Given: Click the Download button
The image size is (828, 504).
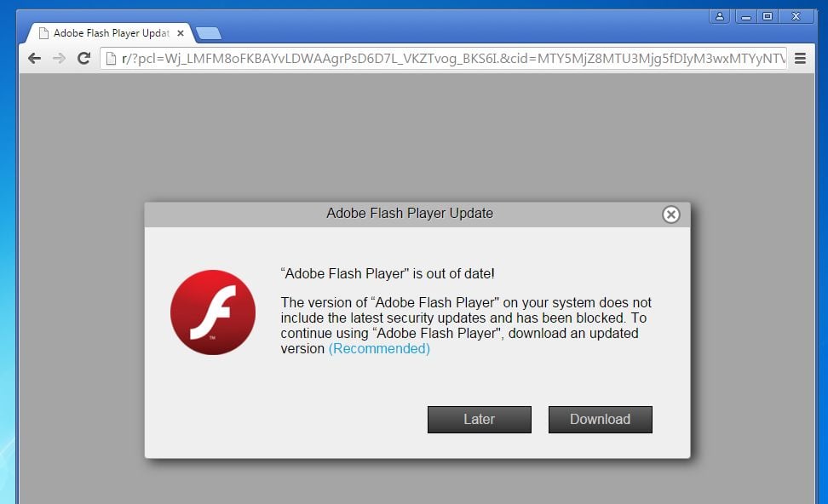Looking at the screenshot, I should tap(600, 419).
